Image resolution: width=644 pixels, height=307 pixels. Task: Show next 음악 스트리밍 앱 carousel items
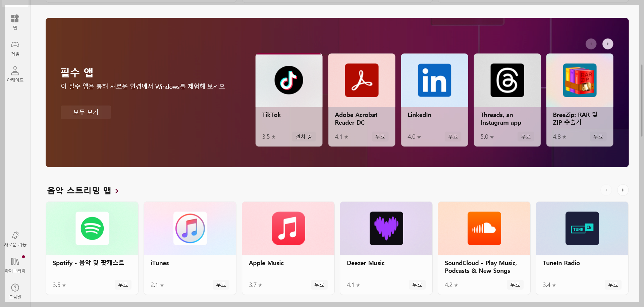click(623, 190)
